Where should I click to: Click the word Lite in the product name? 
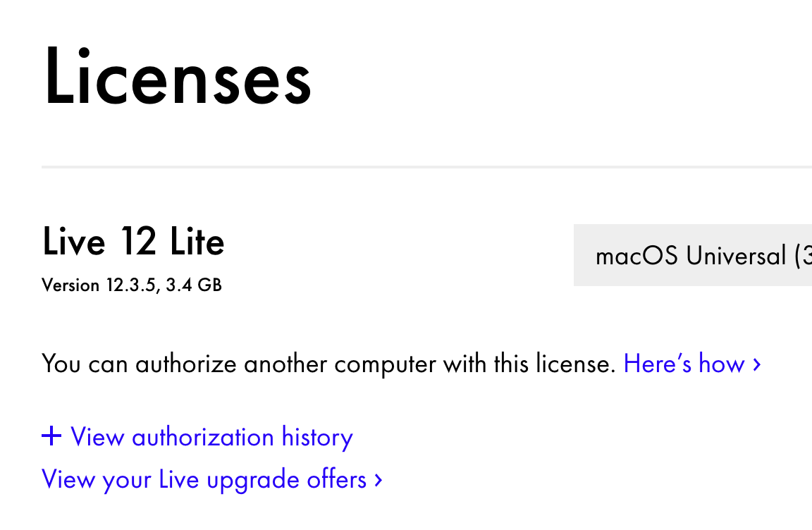tap(197, 242)
